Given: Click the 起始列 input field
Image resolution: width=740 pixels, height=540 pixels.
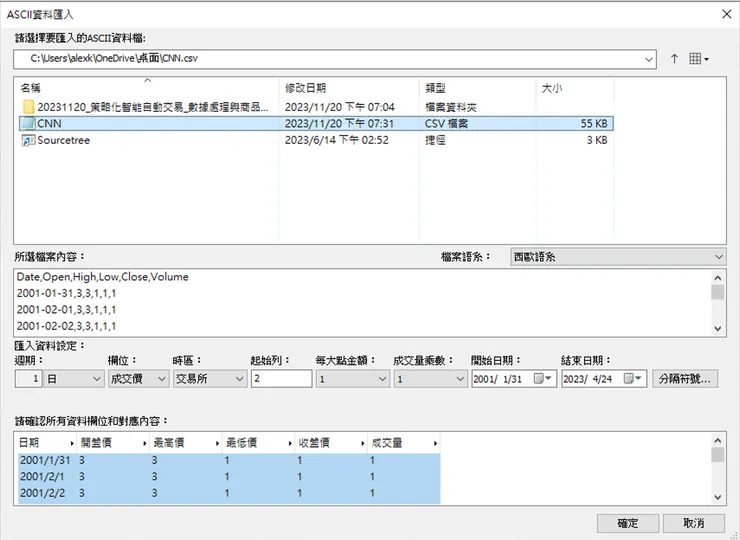Looking at the screenshot, I should [x=282, y=379].
